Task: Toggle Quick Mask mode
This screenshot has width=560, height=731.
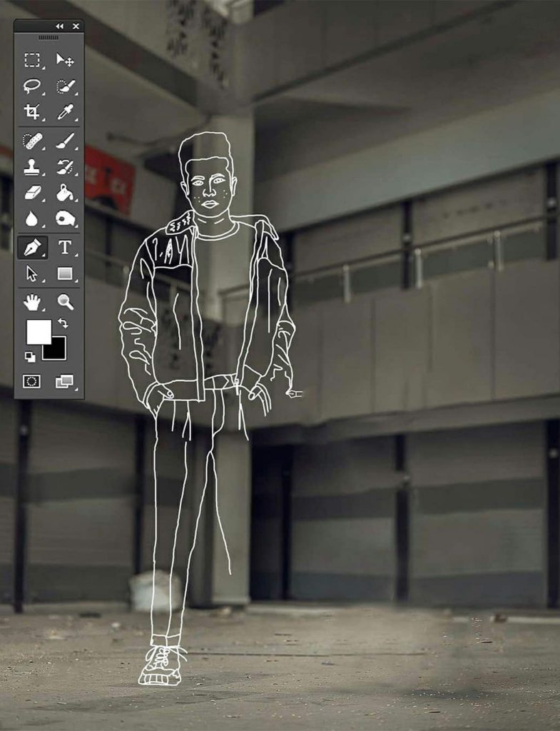Action: coord(31,381)
